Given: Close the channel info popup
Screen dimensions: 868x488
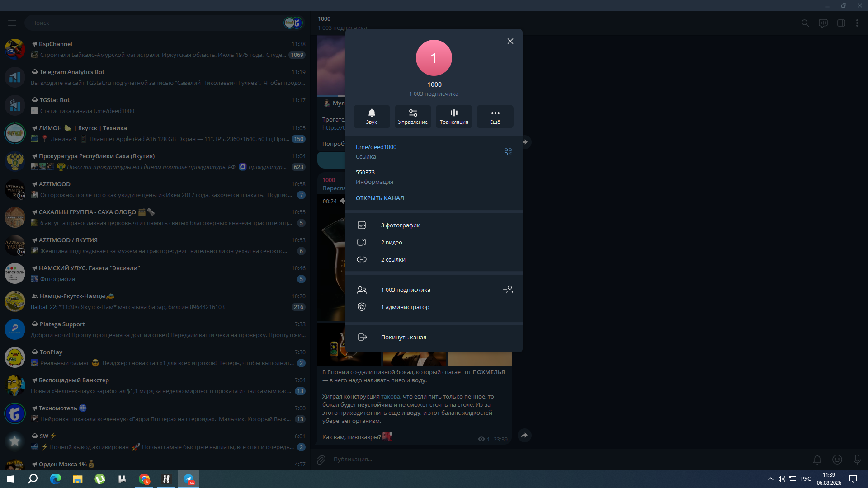Looking at the screenshot, I should (510, 41).
